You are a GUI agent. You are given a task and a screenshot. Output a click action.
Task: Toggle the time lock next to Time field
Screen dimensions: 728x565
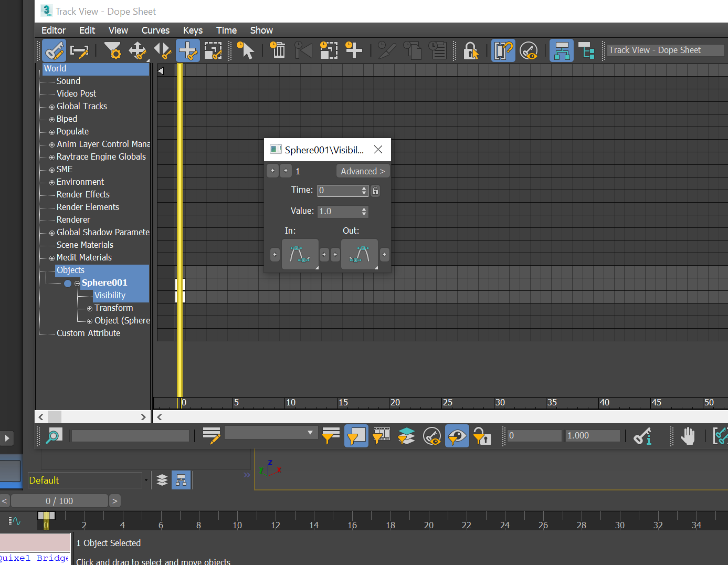tap(375, 191)
